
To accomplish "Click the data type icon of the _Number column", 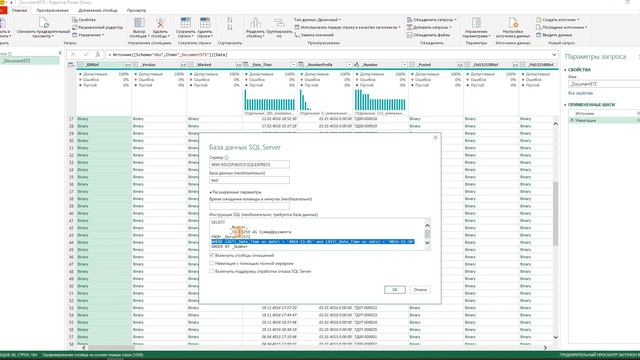I will [x=357, y=64].
